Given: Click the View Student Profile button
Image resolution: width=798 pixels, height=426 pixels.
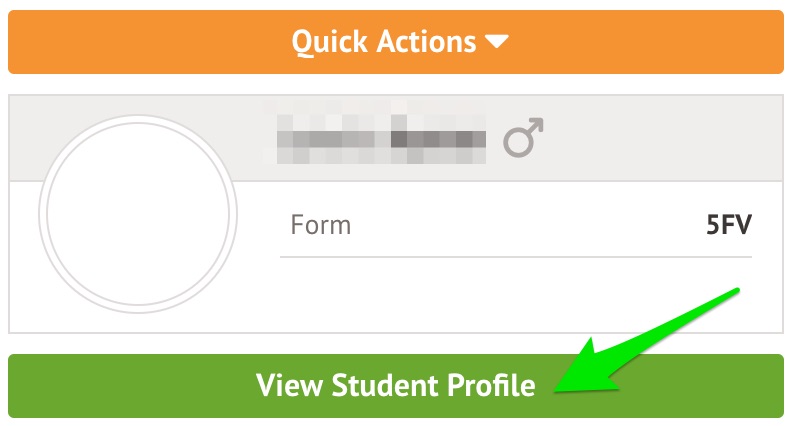Looking at the screenshot, I should 396,386.
